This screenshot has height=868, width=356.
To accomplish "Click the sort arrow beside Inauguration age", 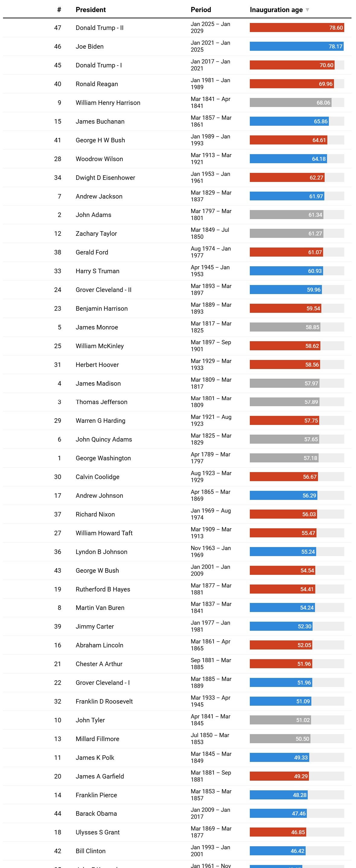I will pos(307,10).
